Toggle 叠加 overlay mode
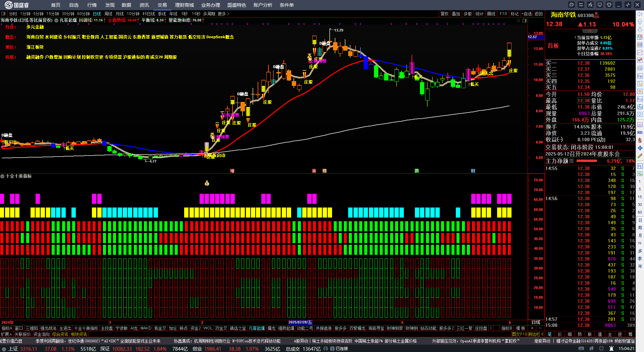Screen dimensions: 644x352 456,14
